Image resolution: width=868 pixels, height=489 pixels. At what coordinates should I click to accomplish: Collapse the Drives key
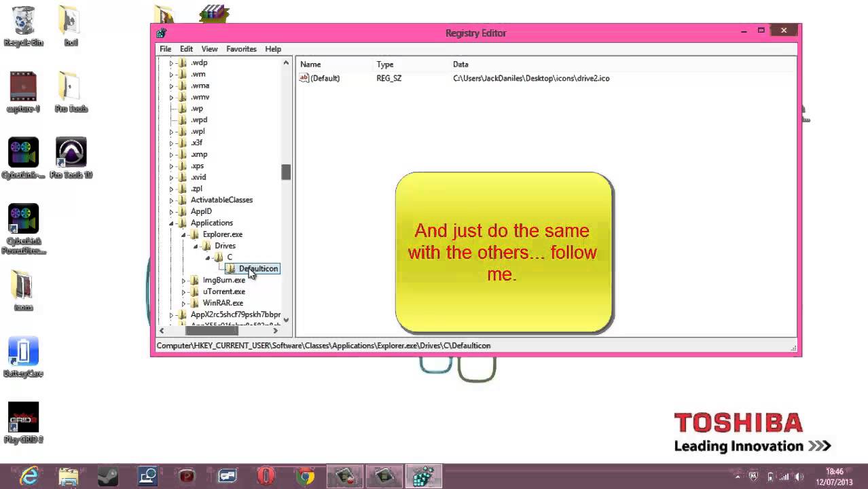pos(196,247)
